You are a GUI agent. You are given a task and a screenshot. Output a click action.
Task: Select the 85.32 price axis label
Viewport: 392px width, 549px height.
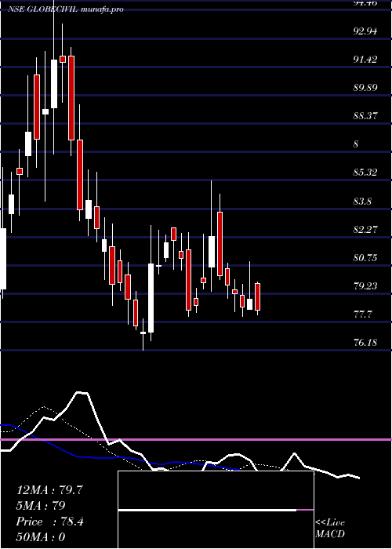click(365, 173)
